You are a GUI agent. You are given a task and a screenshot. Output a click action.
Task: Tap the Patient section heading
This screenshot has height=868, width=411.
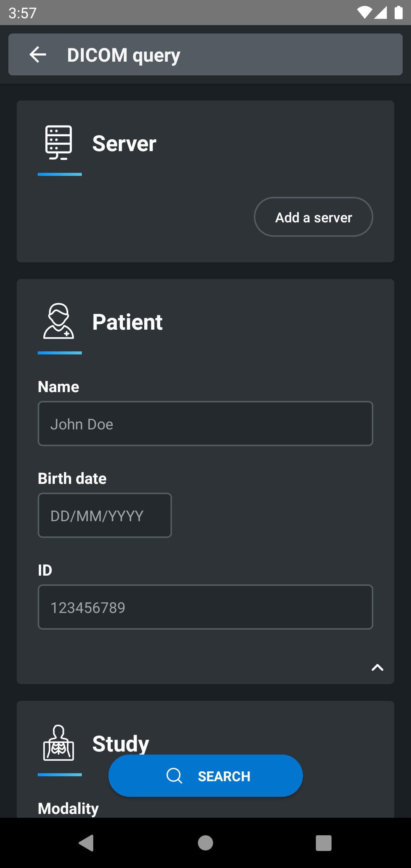127,322
